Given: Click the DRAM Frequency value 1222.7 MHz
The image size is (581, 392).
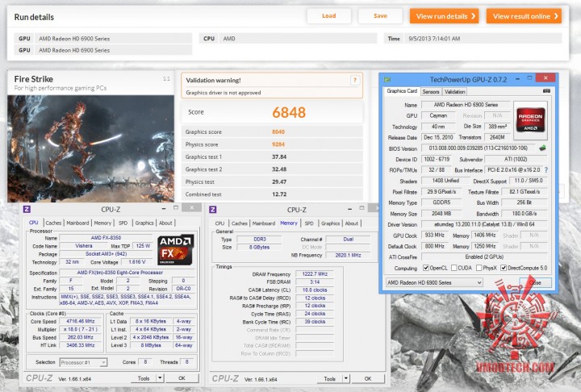Looking at the screenshot, I should [x=315, y=273].
